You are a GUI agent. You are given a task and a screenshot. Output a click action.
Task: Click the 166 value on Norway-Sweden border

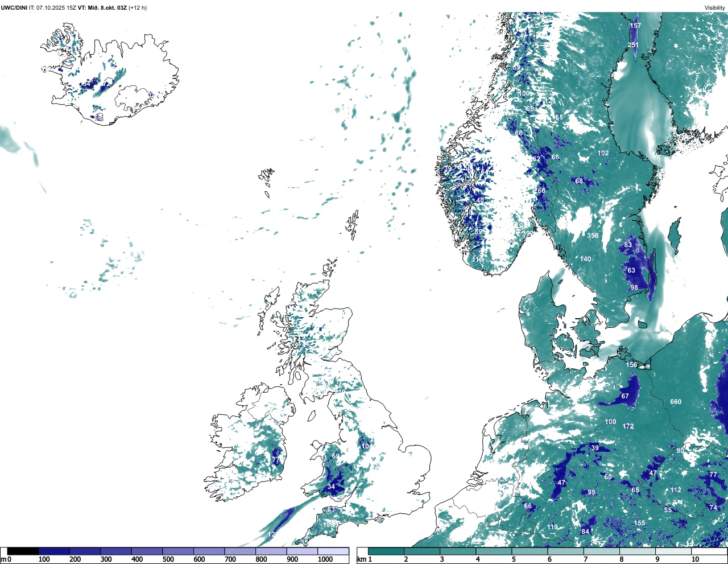pyautogui.click(x=540, y=190)
